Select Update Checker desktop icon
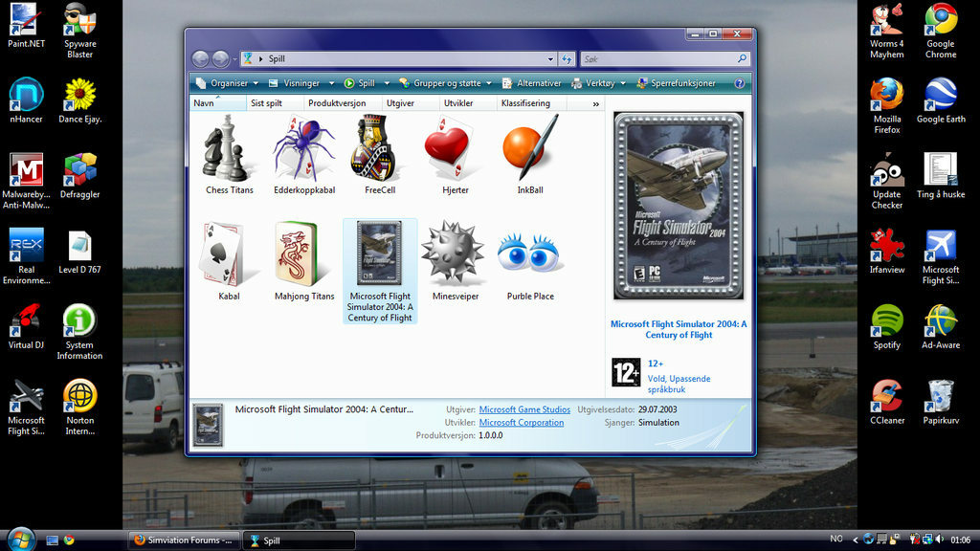Screen dimensions: 980x551 (x=887, y=181)
